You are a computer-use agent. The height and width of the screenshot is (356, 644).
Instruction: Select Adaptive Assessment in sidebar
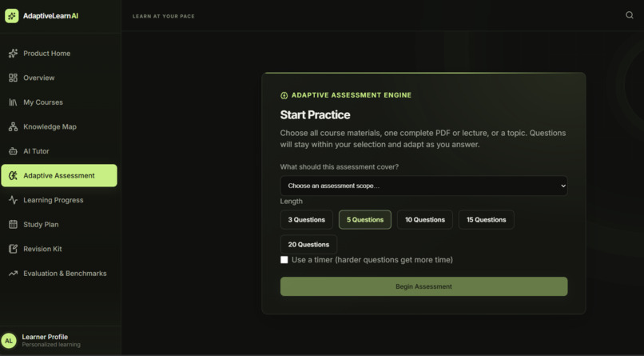tap(59, 175)
